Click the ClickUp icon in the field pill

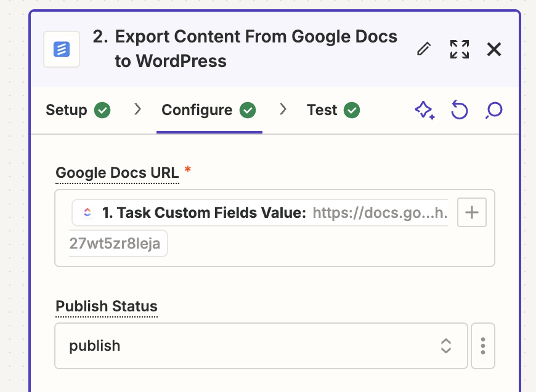pos(87,213)
